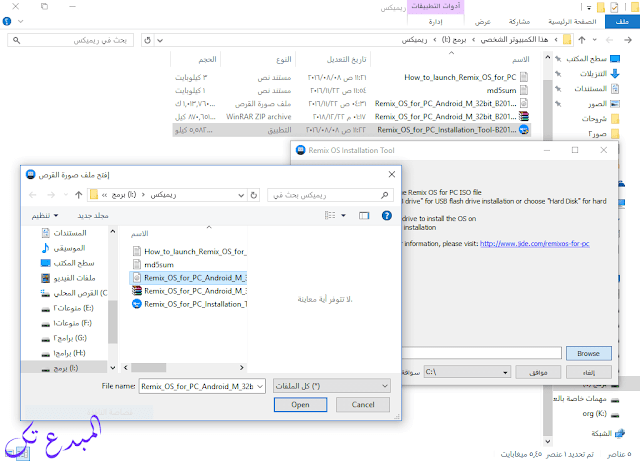Expand ribbon chevron next to help icon
Screen dimensions: 640x461
20,21
